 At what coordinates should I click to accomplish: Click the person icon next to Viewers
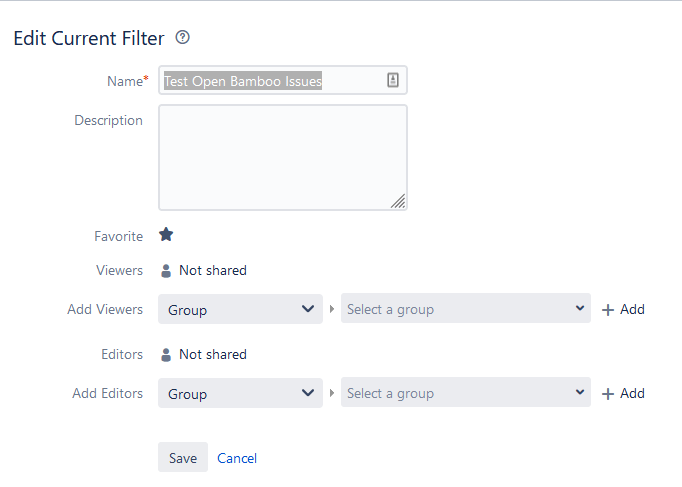166,270
